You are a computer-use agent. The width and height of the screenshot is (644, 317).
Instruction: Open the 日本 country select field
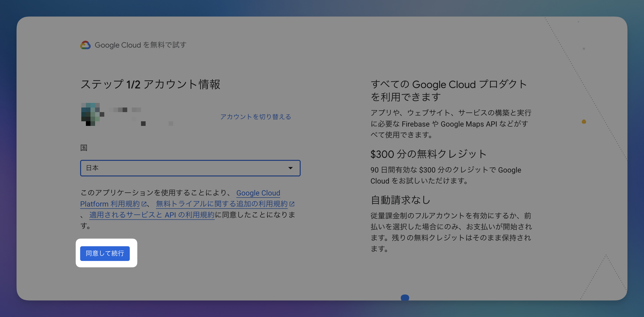point(185,168)
